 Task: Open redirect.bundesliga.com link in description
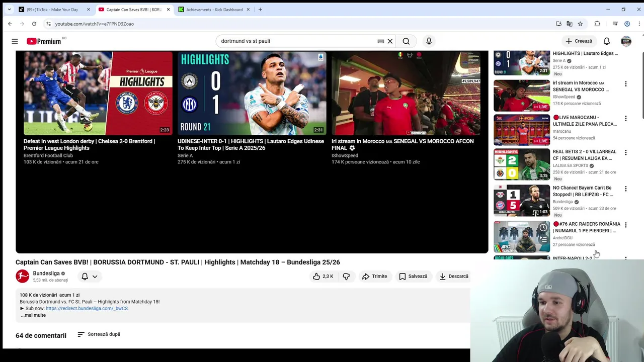click(87, 308)
